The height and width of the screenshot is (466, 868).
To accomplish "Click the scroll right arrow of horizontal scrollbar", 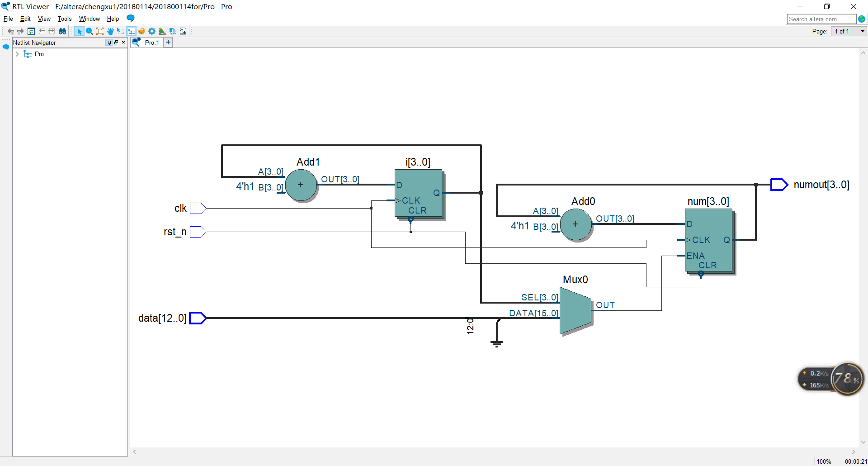I will (854, 452).
